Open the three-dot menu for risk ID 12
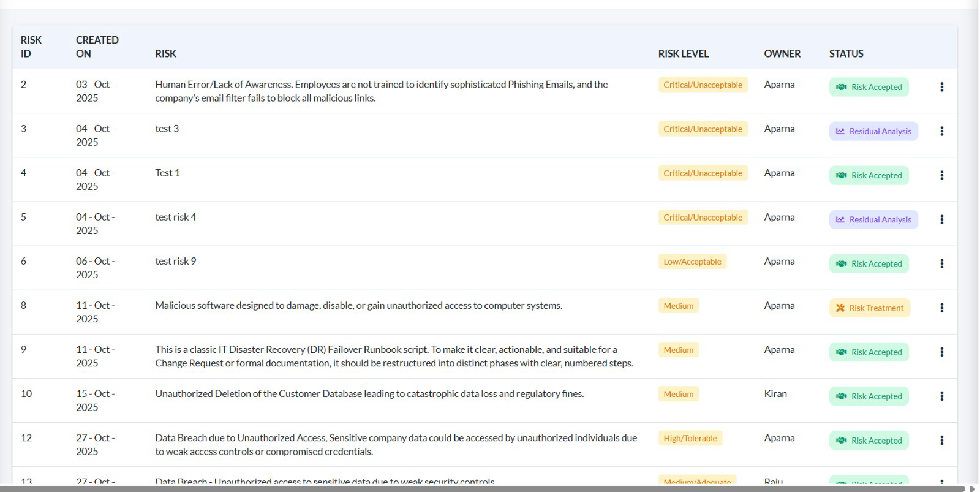Image resolution: width=980 pixels, height=492 pixels. [941, 440]
